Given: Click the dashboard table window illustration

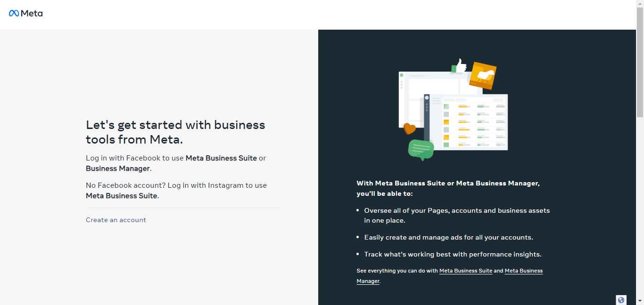Looking at the screenshot, I should 466,122.
